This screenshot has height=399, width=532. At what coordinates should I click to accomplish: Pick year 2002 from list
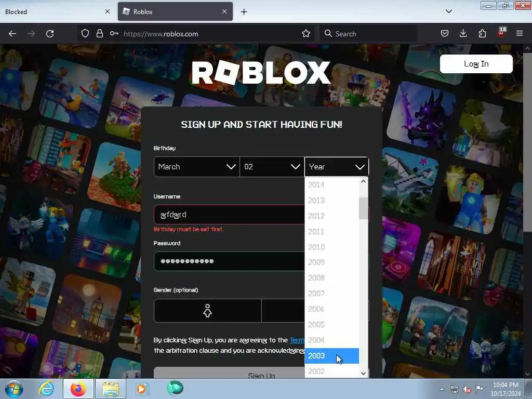(331, 371)
